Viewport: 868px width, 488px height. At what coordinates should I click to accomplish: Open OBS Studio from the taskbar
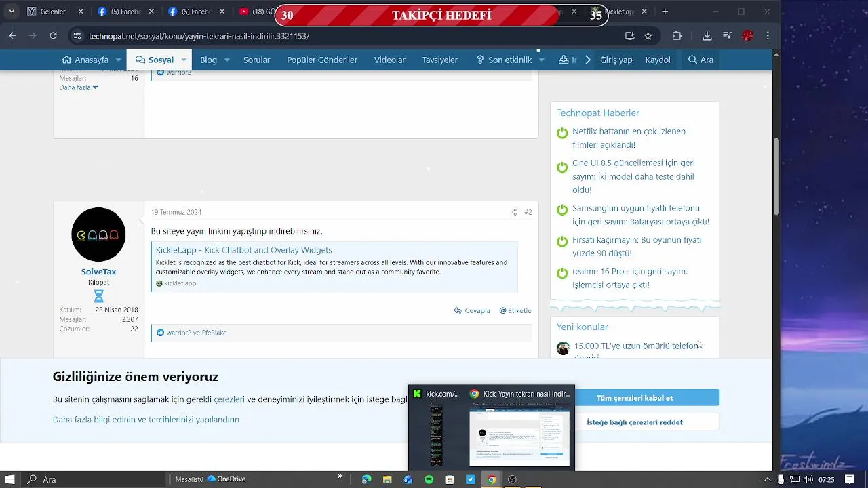point(513,479)
